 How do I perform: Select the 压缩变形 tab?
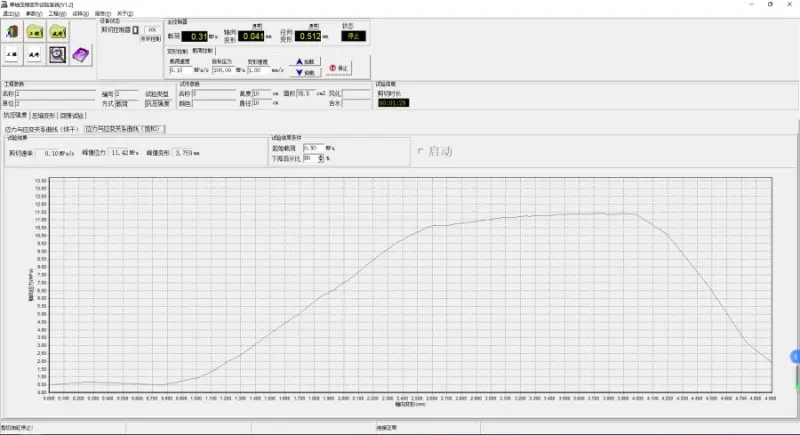pyautogui.click(x=43, y=116)
